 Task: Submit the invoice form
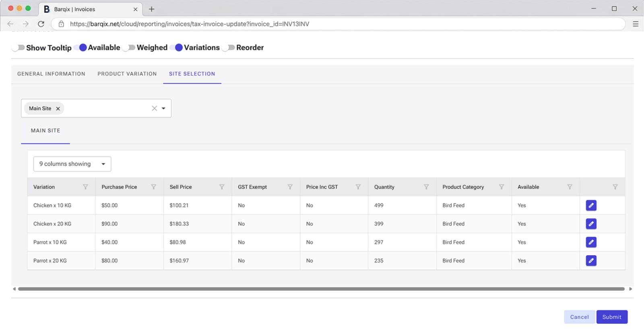[x=611, y=317]
